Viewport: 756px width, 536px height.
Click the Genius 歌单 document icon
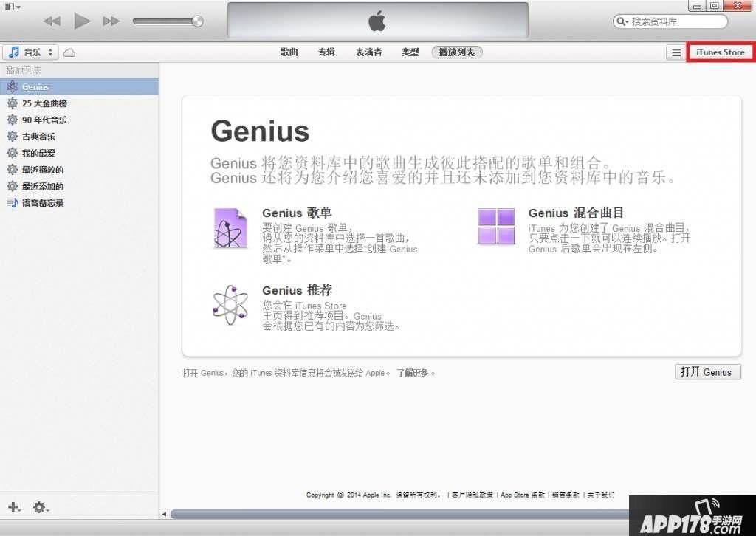pos(230,228)
